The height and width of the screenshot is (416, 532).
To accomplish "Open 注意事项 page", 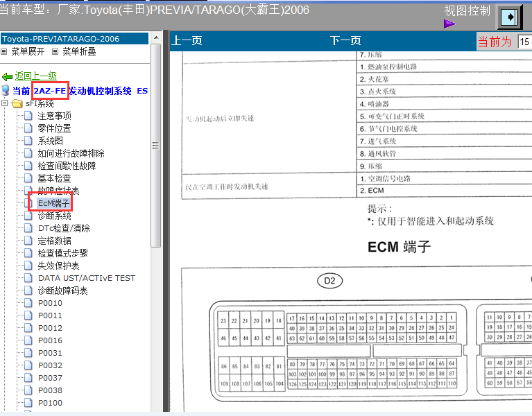I will click(x=54, y=116).
